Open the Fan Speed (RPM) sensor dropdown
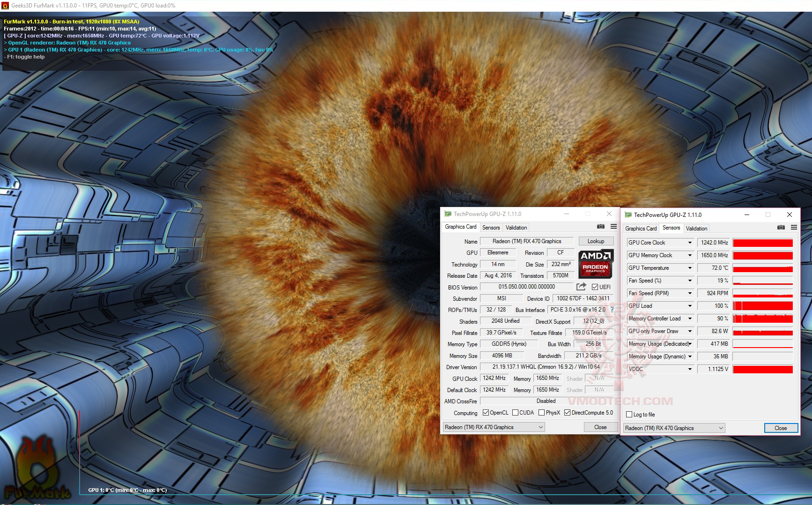The width and height of the screenshot is (812, 505). (x=690, y=293)
